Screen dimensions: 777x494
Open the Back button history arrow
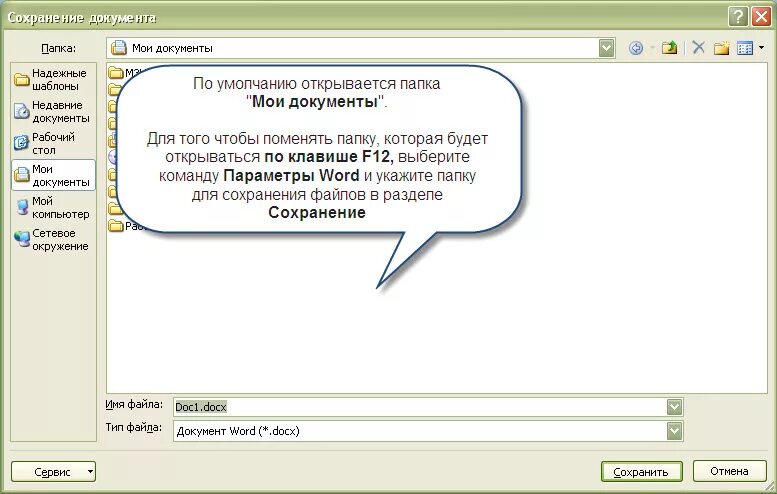pyautogui.click(x=652, y=48)
